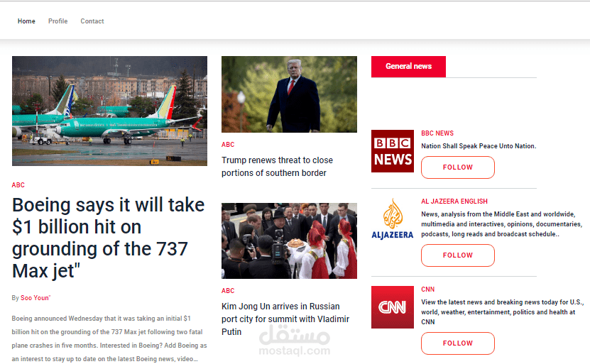The image size is (590, 364).
Task: Open the Home menu item
Action: pos(26,21)
